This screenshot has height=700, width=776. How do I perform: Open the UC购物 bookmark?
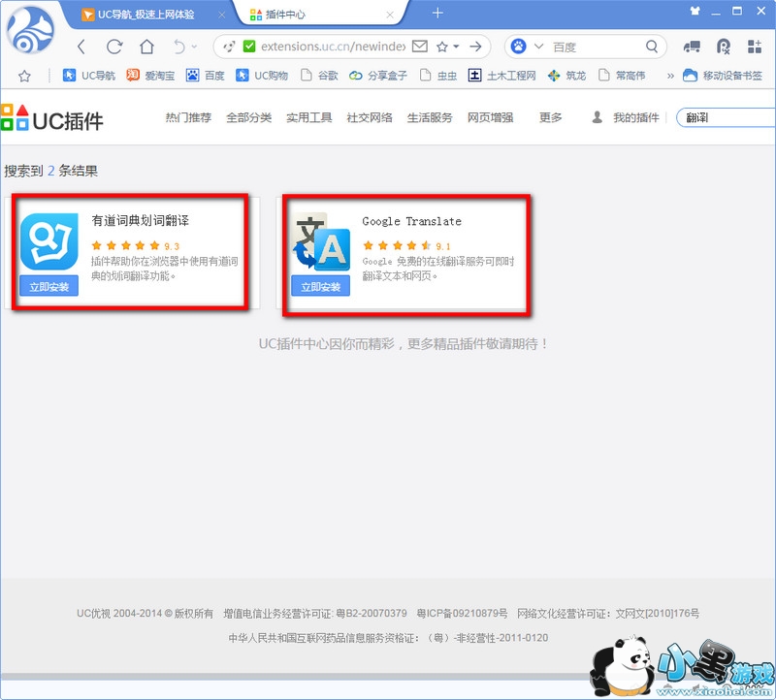262,76
